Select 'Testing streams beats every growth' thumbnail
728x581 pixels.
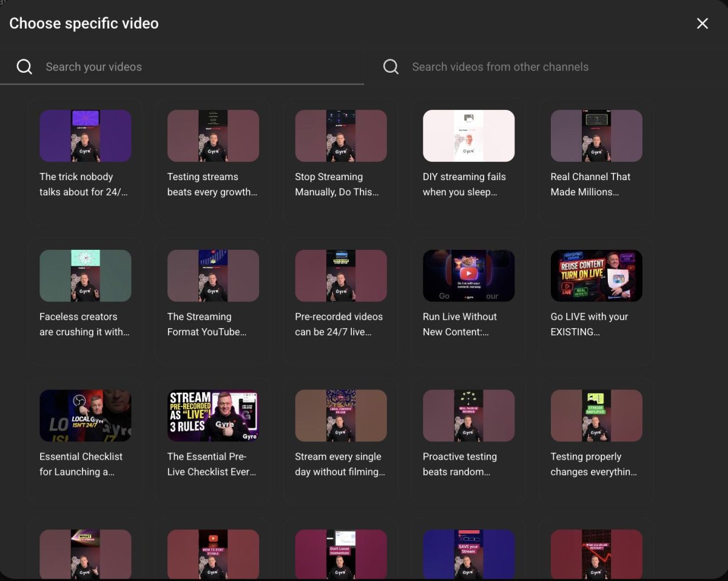click(213, 136)
